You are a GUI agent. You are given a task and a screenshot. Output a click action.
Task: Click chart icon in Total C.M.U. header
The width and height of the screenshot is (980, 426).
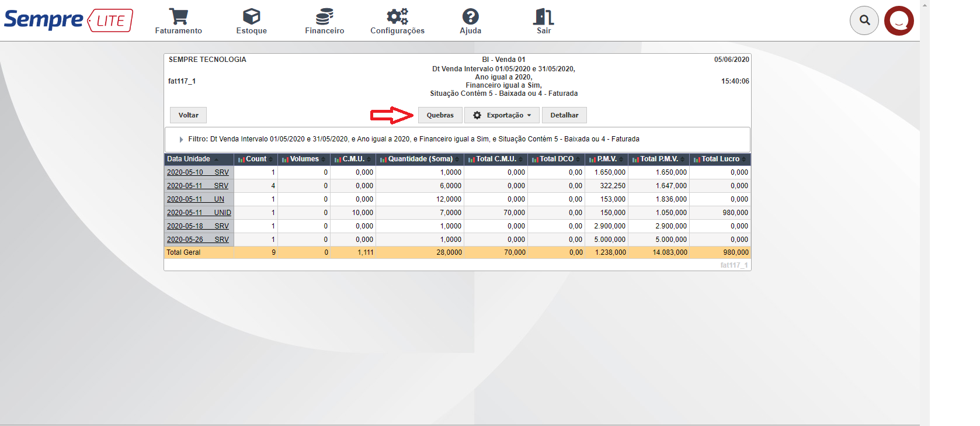(471, 160)
